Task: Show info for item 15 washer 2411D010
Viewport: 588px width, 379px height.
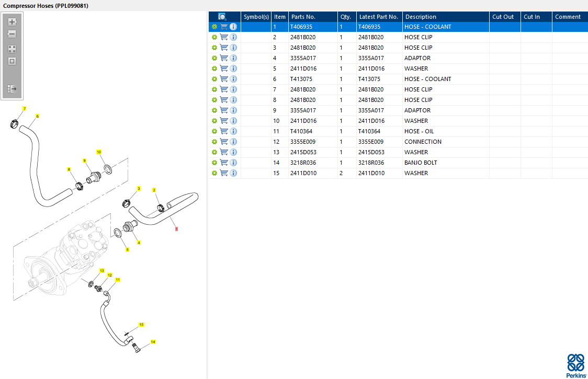Action: (x=233, y=173)
